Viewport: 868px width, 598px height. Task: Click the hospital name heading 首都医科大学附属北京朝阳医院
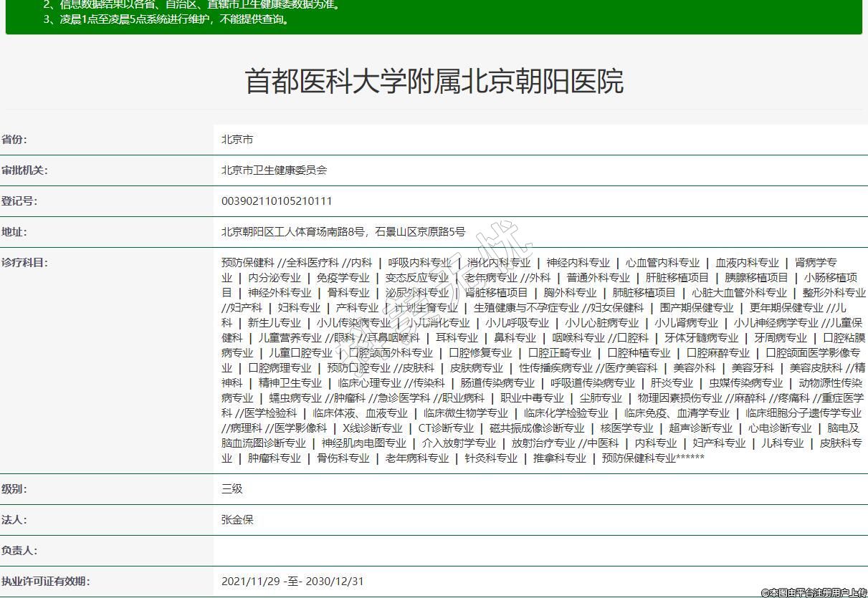tap(434, 82)
